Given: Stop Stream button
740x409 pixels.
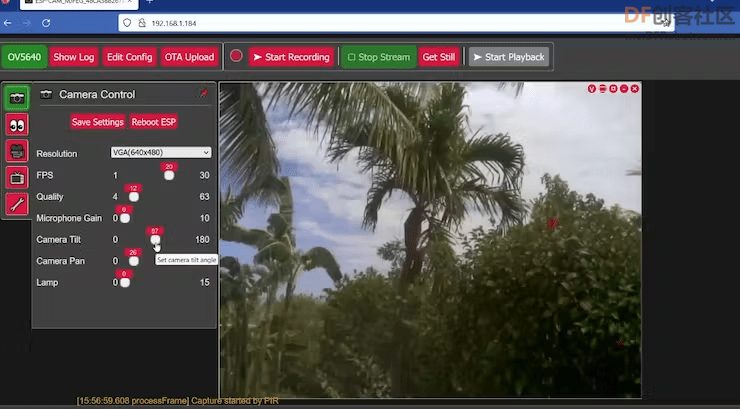Looking at the screenshot, I should click(378, 57).
